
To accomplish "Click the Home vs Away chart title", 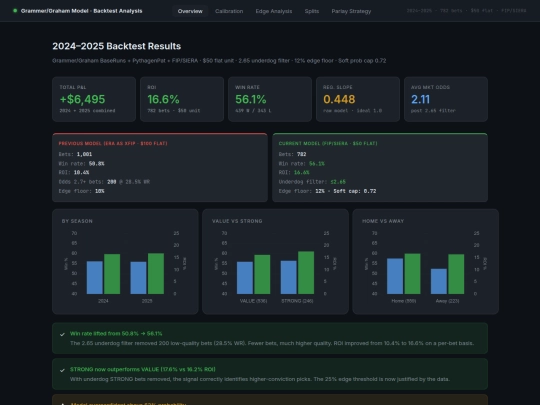I will coord(383,221).
